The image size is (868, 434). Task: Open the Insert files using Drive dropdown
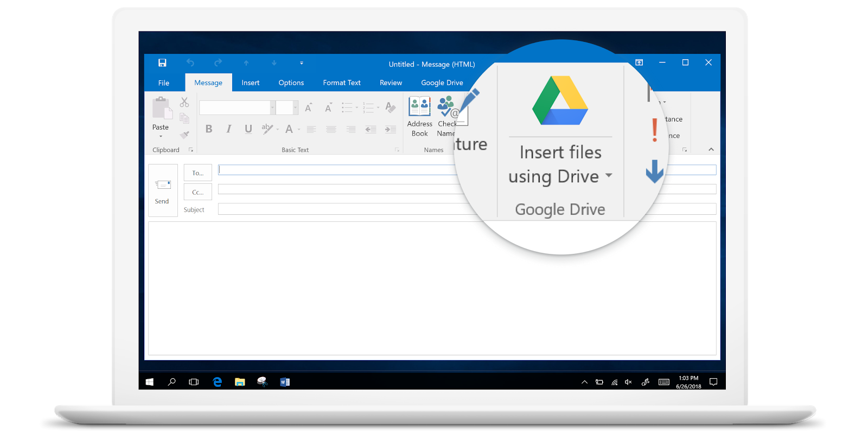click(609, 176)
